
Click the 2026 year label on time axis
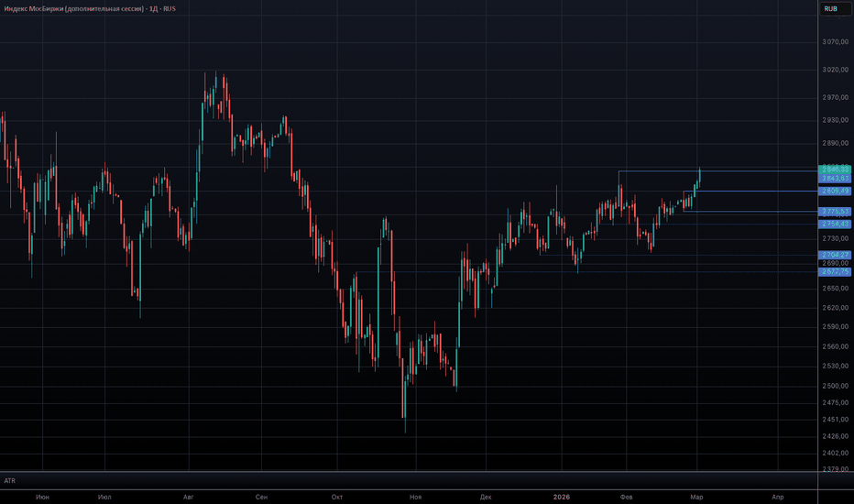click(562, 497)
